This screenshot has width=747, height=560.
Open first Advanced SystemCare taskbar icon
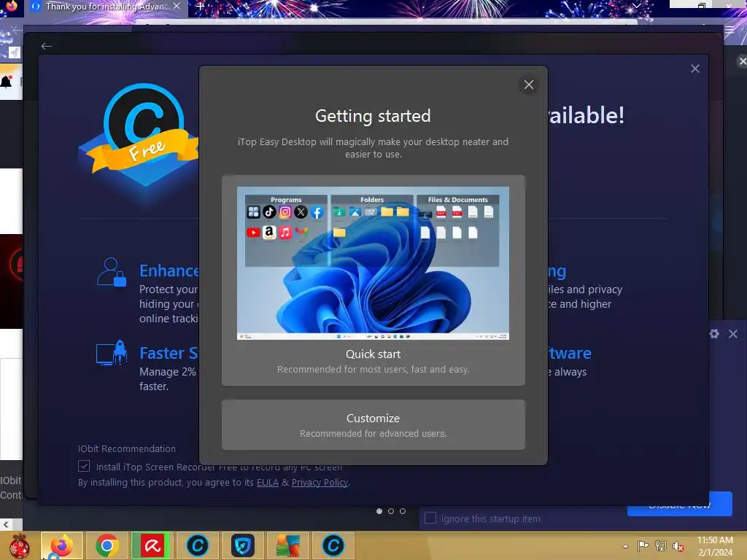click(197, 545)
